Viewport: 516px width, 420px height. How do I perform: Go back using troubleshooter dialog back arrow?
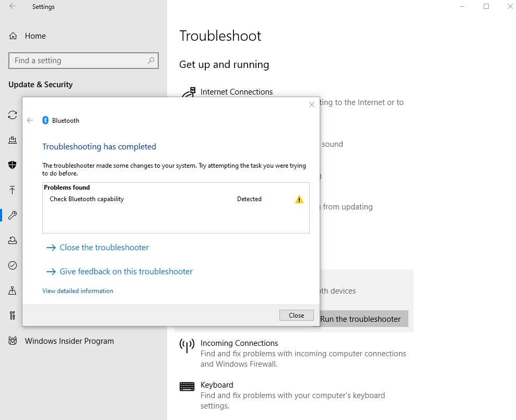tap(30, 121)
